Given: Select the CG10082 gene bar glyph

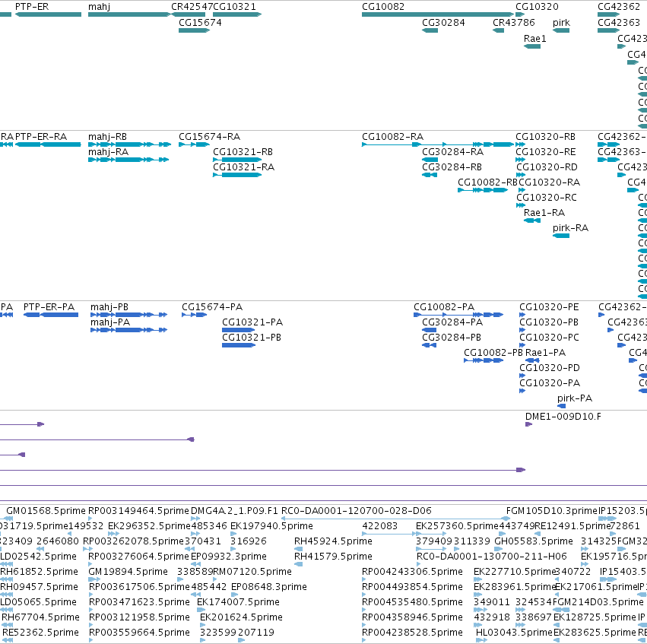Looking at the screenshot, I should point(438,14).
